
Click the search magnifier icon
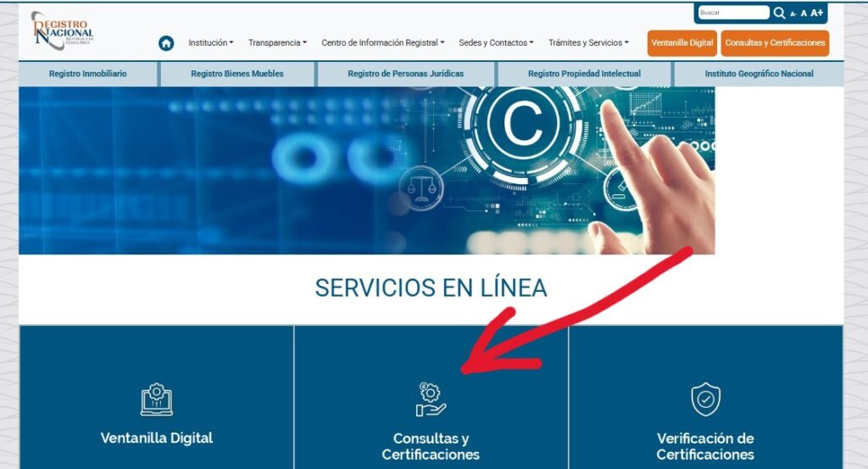[780, 13]
